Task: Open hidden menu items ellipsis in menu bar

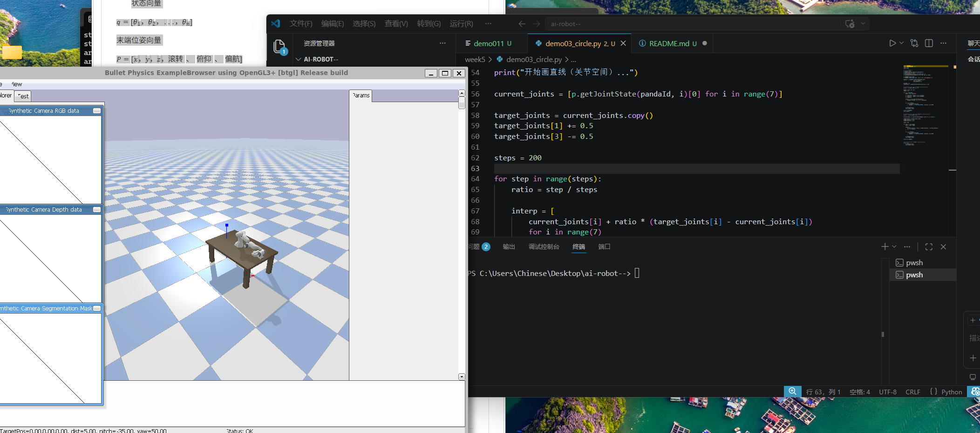Action: coord(488,23)
